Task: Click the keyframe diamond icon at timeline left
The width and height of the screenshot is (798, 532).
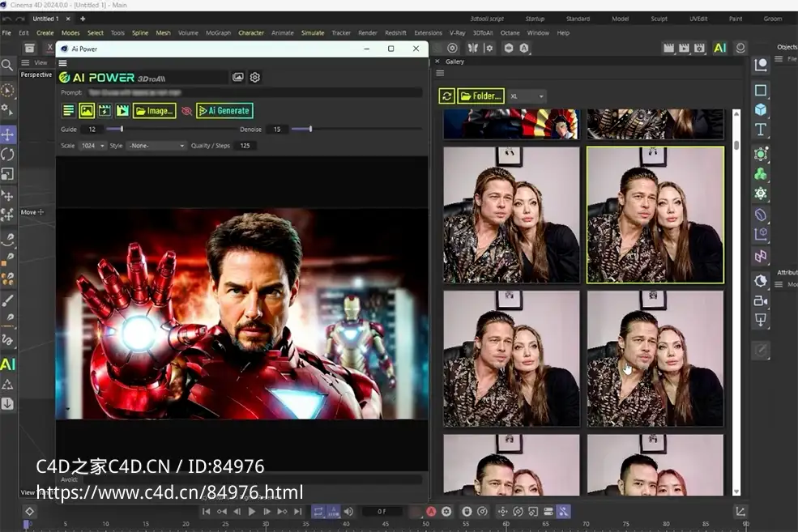Action: click(x=29, y=511)
